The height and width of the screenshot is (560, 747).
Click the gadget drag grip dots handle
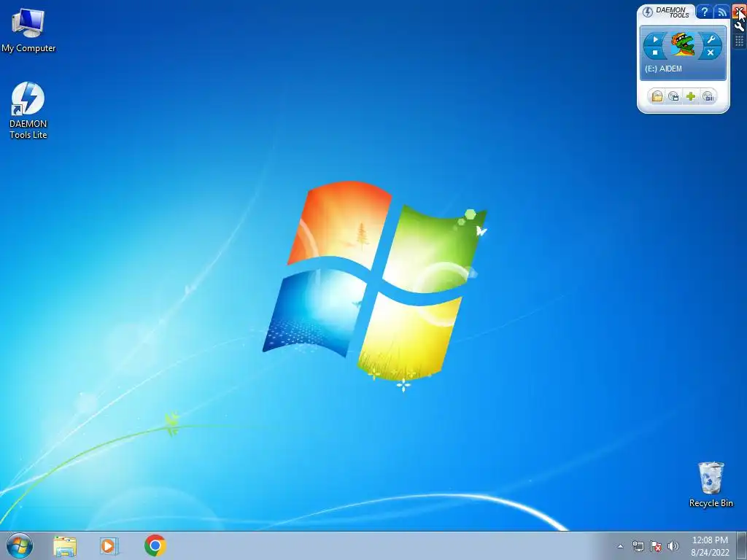[739, 41]
